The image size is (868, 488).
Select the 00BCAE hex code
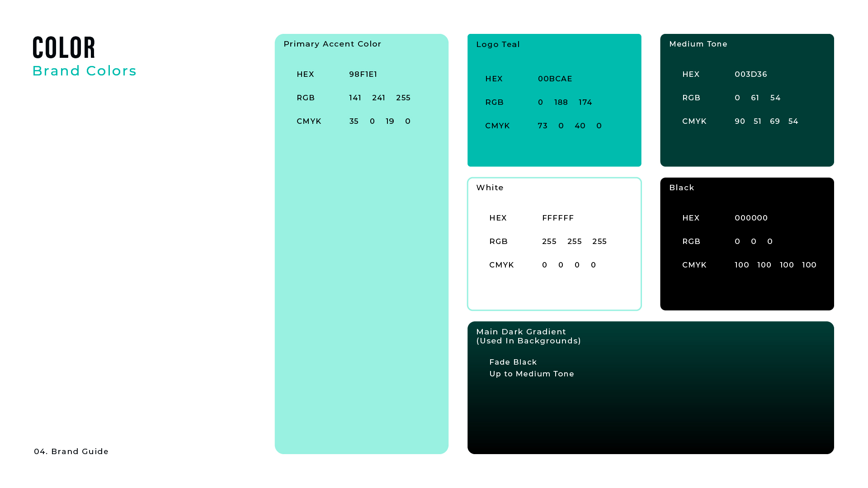click(x=555, y=79)
